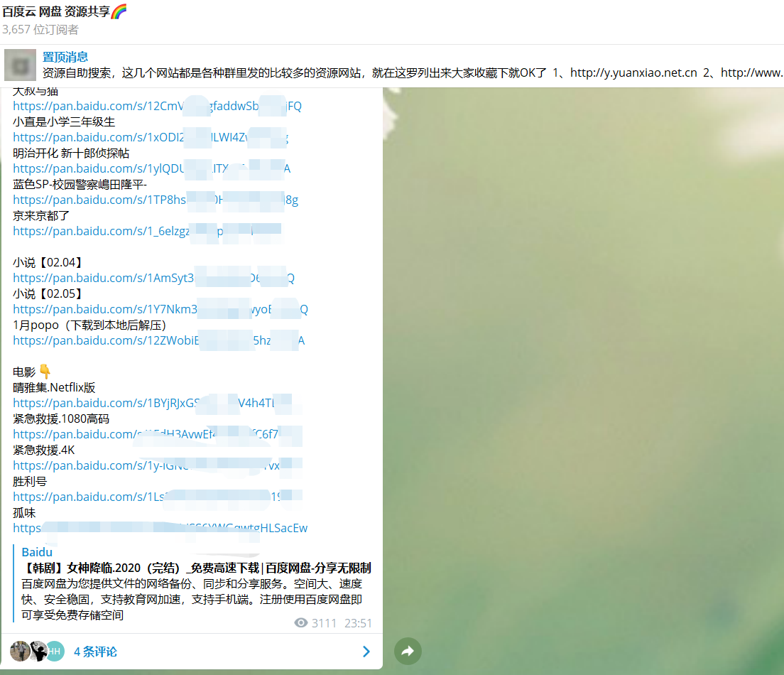Open the link under 胜利号
Screen dimensions: 784x675
pos(158,497)
